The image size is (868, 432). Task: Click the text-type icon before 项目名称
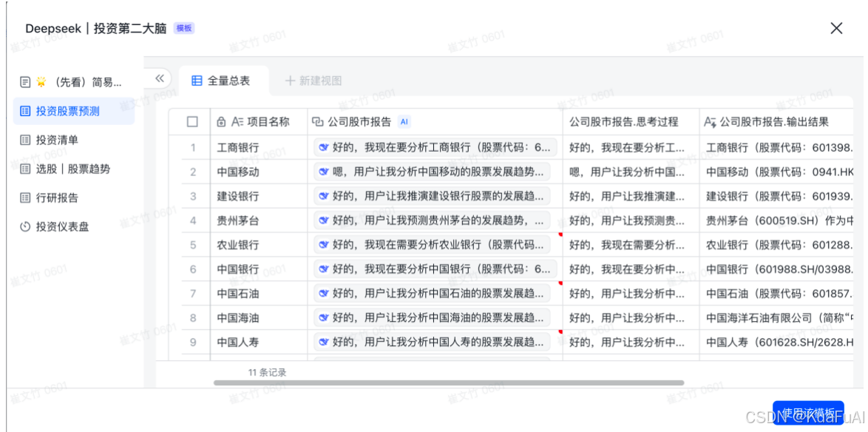pos(237,122)
